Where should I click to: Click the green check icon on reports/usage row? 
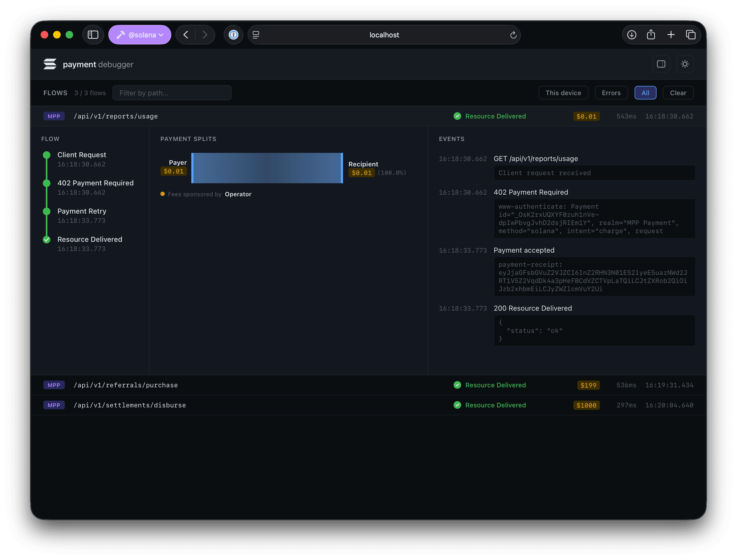(x=457, y=116)
